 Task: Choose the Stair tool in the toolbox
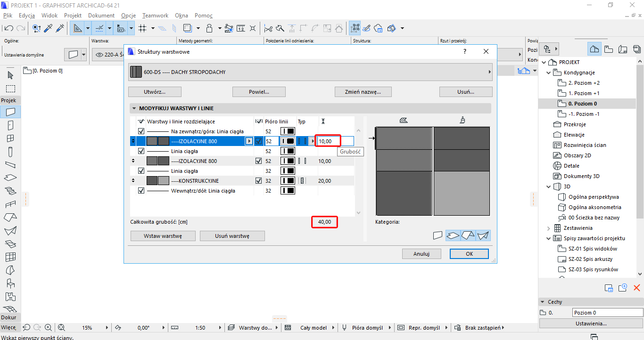pos(10,191)
